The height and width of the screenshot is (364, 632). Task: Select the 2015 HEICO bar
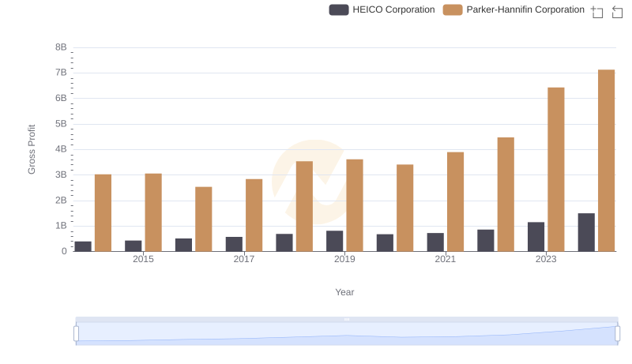(x=133, y=246)
